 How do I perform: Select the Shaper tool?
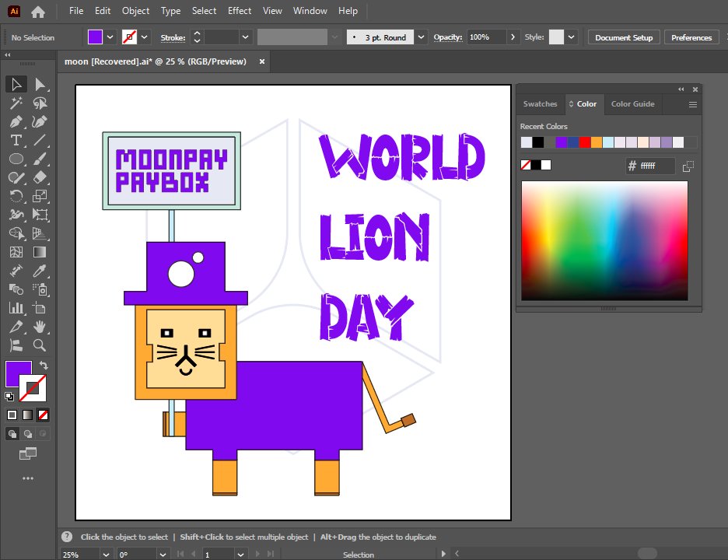(16, 177)
